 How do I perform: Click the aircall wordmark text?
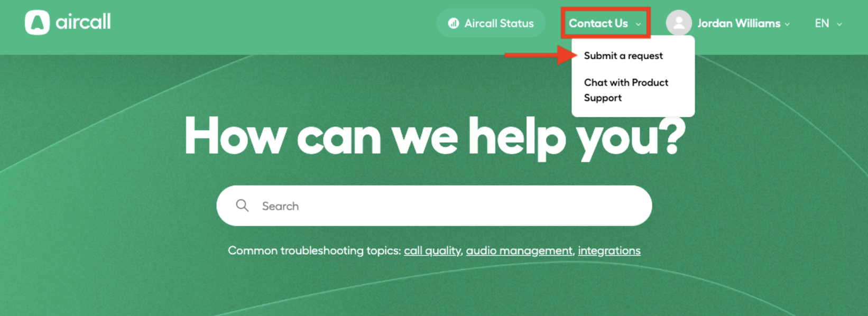coord(83,22)
